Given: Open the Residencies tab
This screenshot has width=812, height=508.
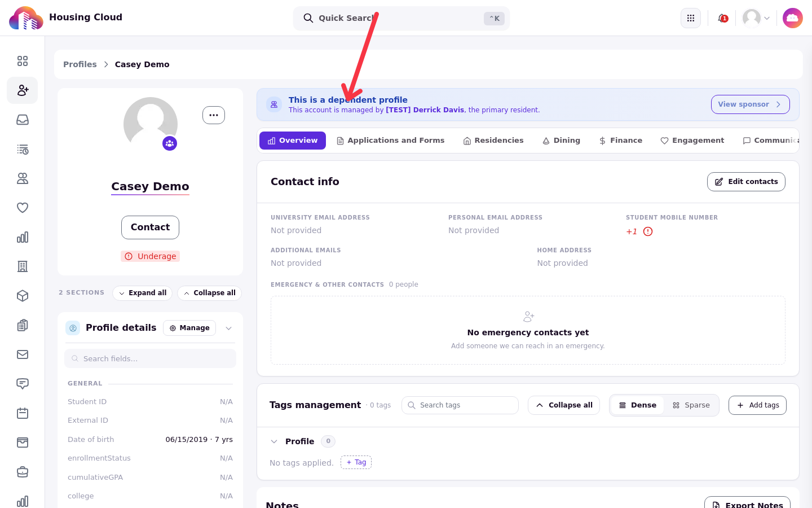Looking at the screenshot, I should [493, 141].
